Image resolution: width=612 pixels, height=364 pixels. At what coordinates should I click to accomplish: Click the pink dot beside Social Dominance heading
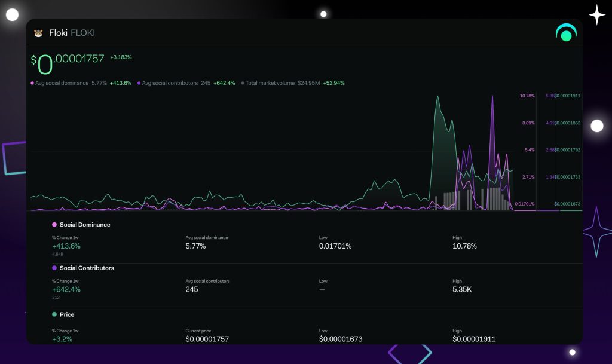pyautogui.click(x=54, y=224)
